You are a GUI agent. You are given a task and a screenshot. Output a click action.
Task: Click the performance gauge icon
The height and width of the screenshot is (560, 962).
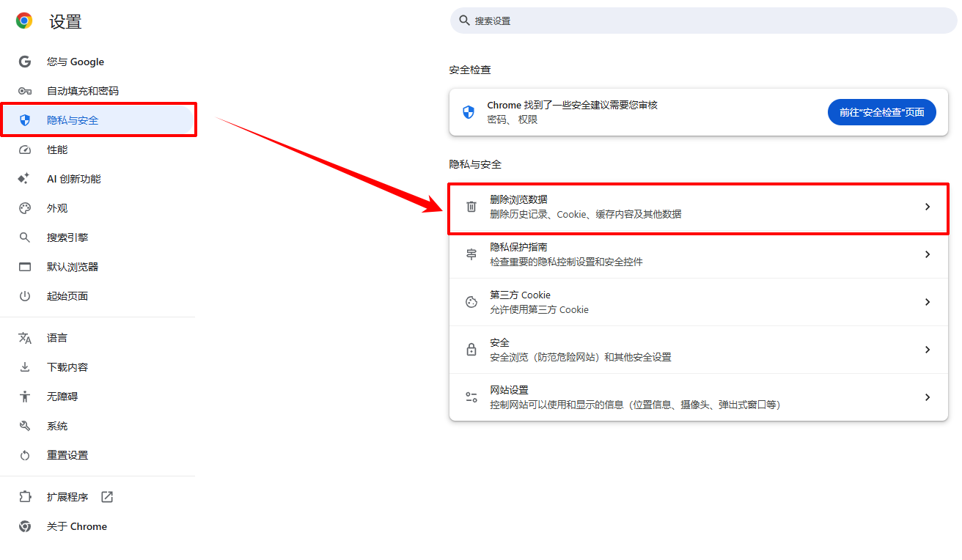pos(25,150)
